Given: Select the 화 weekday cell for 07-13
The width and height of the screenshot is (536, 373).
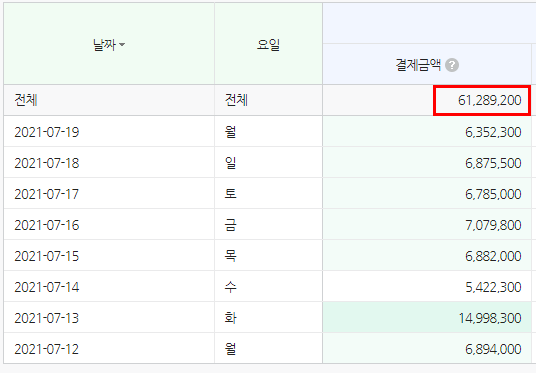Looking at the screenshot, I should tap(268, 317).
